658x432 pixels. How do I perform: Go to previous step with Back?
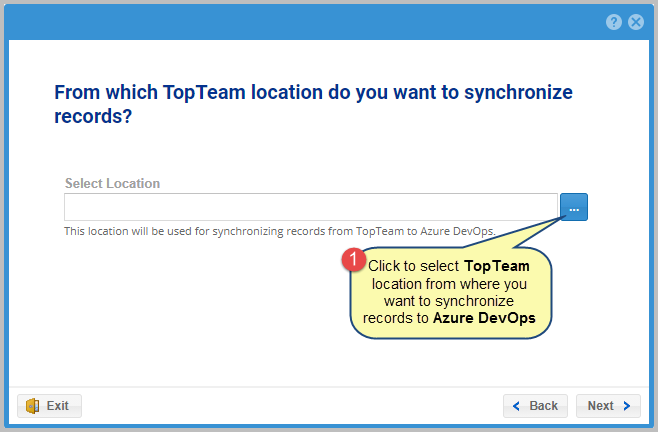click(x=535, y=406)
